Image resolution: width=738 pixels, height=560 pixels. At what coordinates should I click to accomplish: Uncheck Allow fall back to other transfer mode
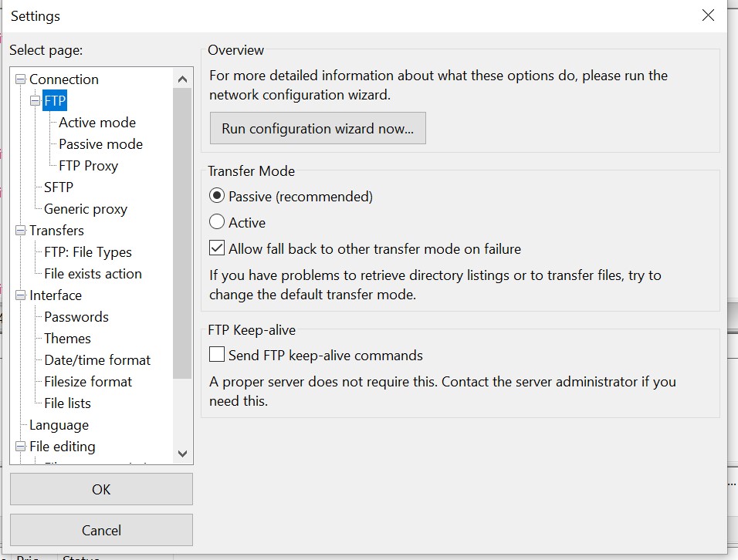click(217, 249)
